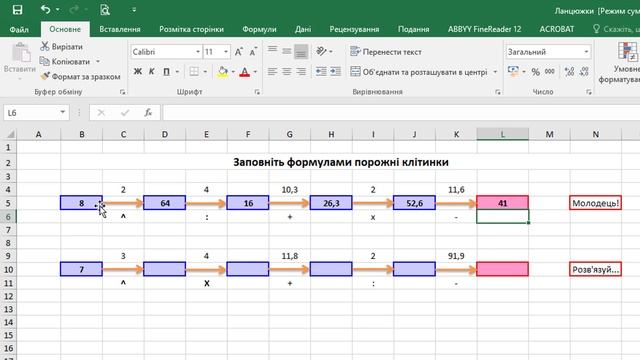Click the text orientation icon

pos(322,51)
